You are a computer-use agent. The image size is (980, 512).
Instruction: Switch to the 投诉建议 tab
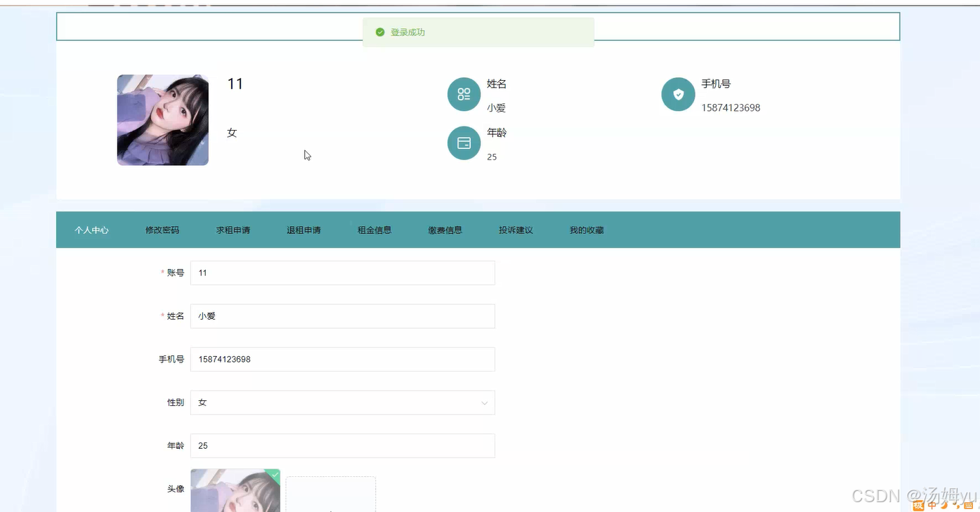click(516, 230)
